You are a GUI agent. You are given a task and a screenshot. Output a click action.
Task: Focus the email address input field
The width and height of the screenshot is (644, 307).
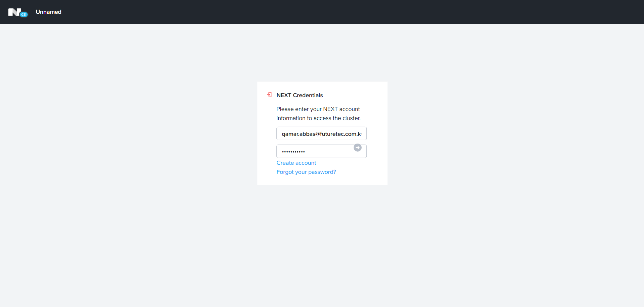click(x=321, y=133)
